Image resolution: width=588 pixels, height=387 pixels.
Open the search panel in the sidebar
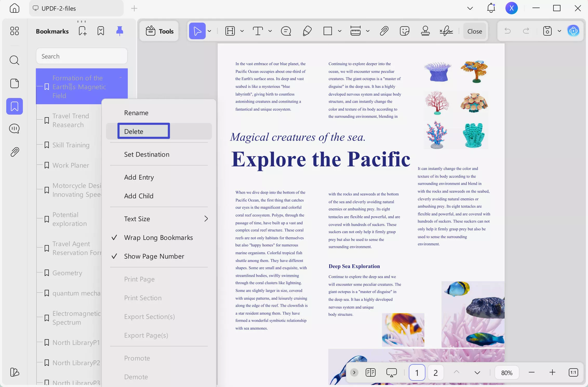pyautogui.click(x=14, y=60)
